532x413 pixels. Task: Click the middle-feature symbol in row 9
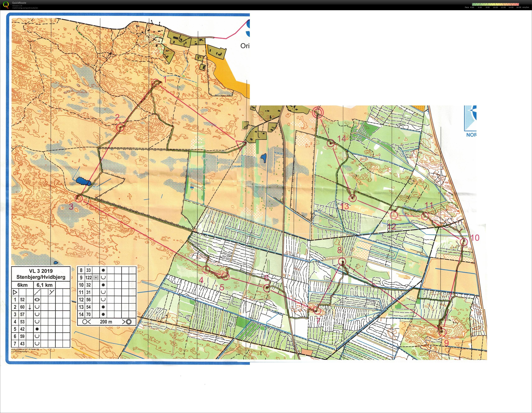click(x=96, y=277)
